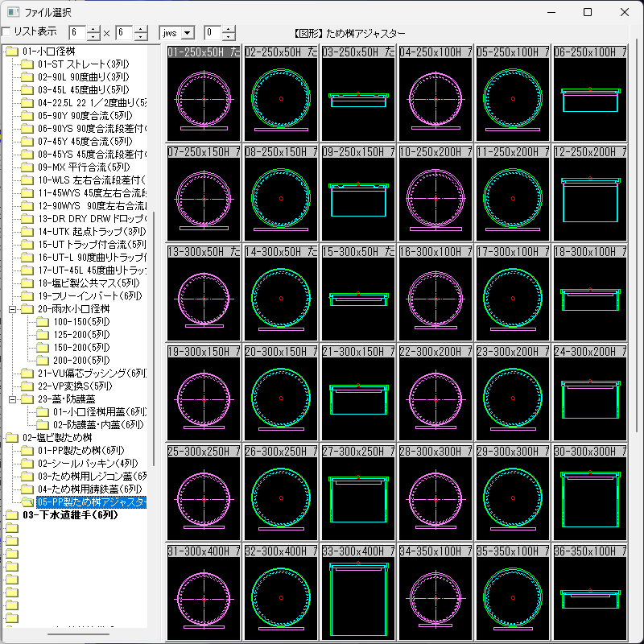The height and width of the screenshot is (644, 644).
Task: Select thumbnail 01-250x50H plan view
Action: [204, 93]
